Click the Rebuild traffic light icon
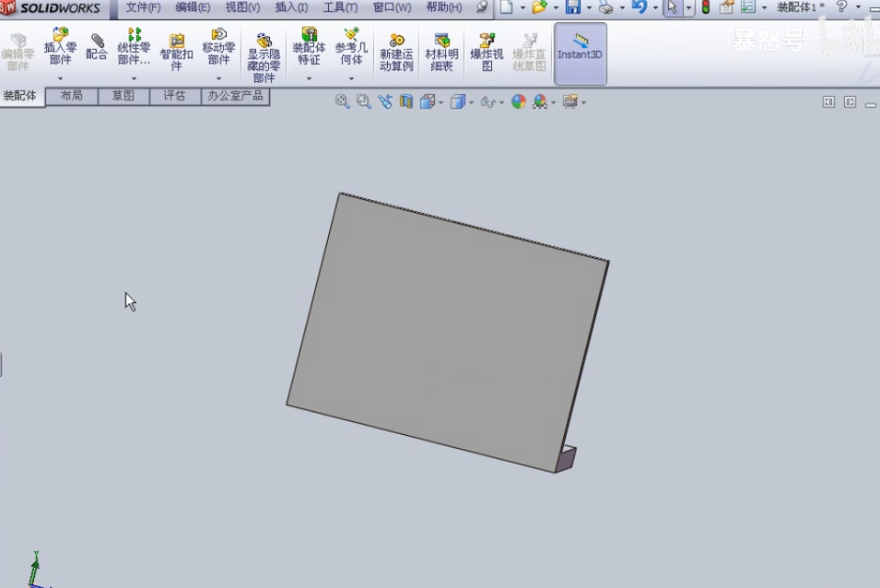 point(706,7)
